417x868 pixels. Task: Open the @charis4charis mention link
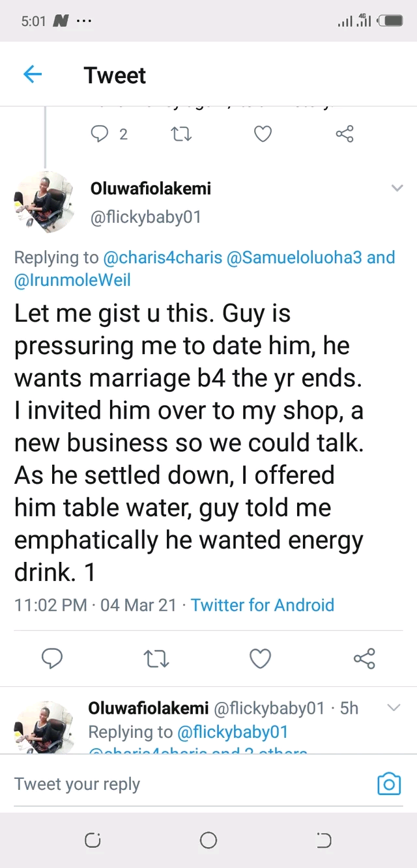pyautogui.click(x=162, y=257)
